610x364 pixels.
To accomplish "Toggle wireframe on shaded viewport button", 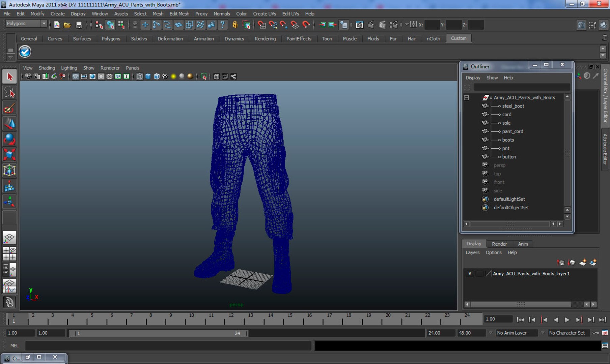I will pos(156,77).
